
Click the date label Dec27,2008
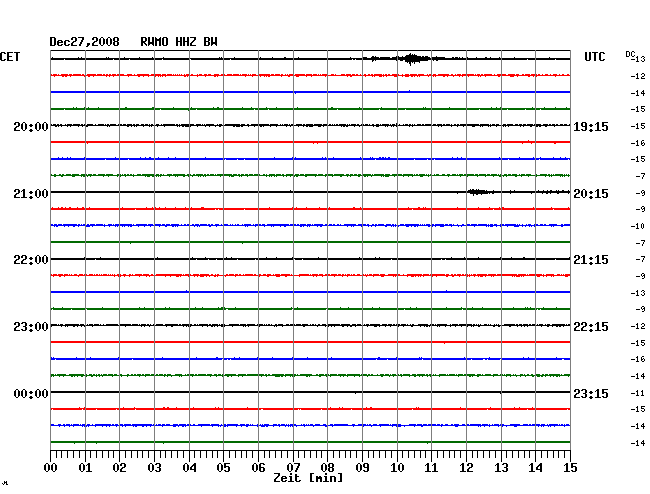[84, 42]
